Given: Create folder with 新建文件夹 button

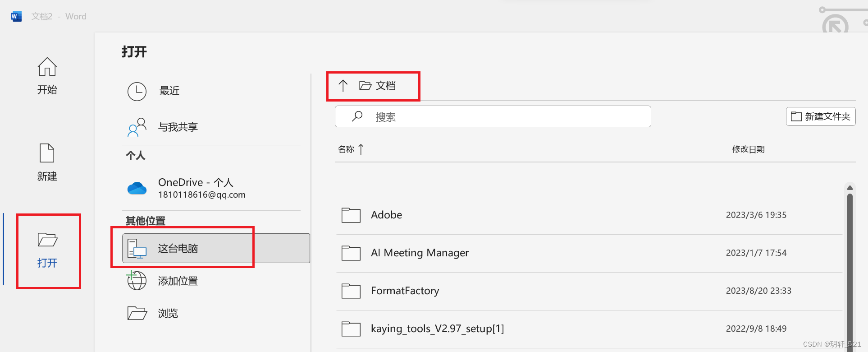Looking at the screenshot, I should click(821, 116).
